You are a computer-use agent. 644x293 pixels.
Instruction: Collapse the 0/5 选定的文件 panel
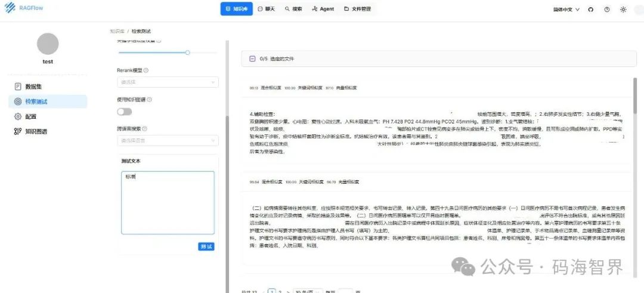[252, 58]
